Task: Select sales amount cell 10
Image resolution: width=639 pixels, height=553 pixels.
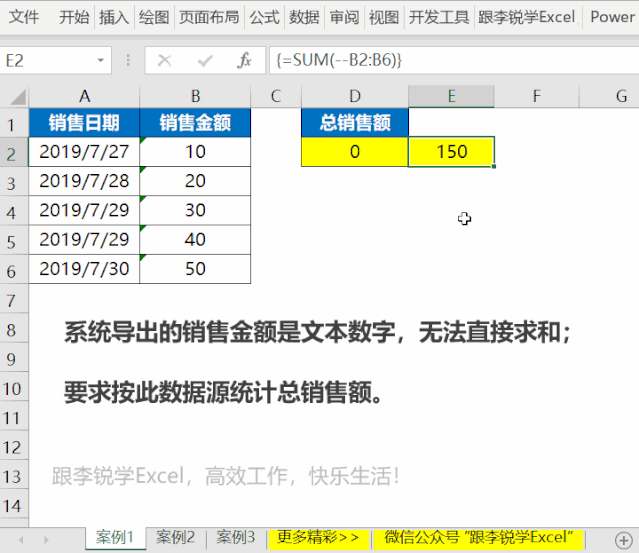Action: click(195, 152)
